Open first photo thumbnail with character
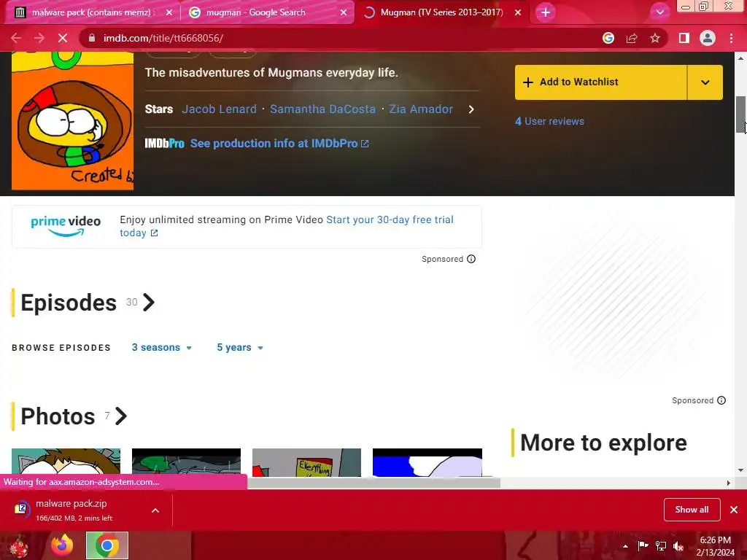This screenshot has height=560, width=747. click(66, 462)
